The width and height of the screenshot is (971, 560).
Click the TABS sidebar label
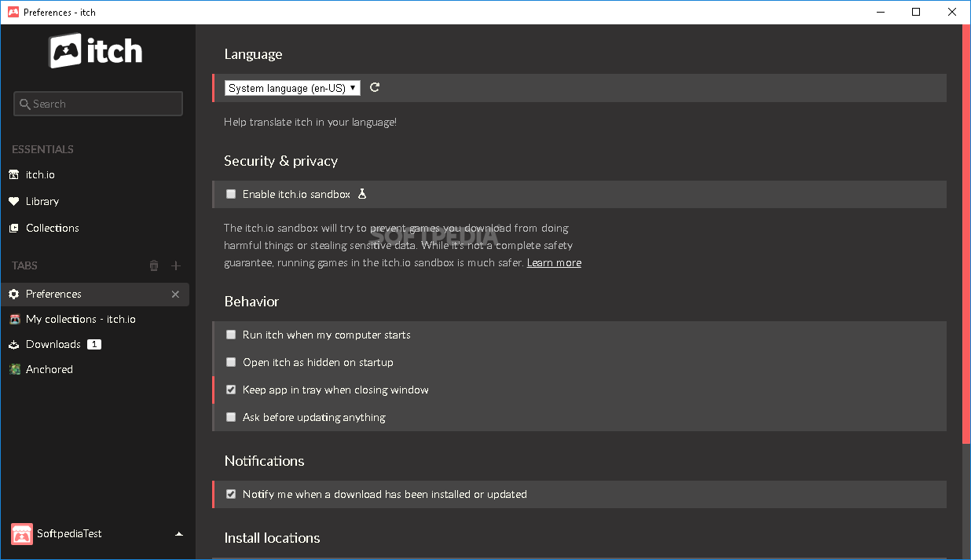click(x=24, y=265)
